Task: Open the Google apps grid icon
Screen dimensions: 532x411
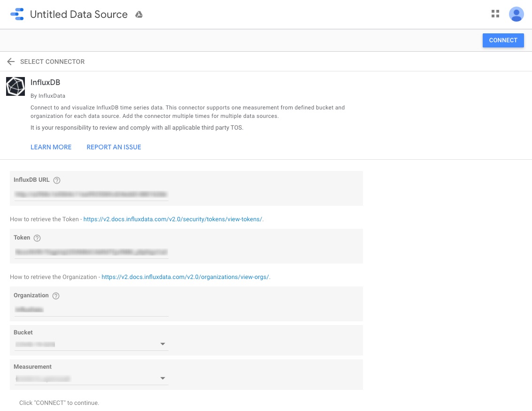Action: point(495,14)
